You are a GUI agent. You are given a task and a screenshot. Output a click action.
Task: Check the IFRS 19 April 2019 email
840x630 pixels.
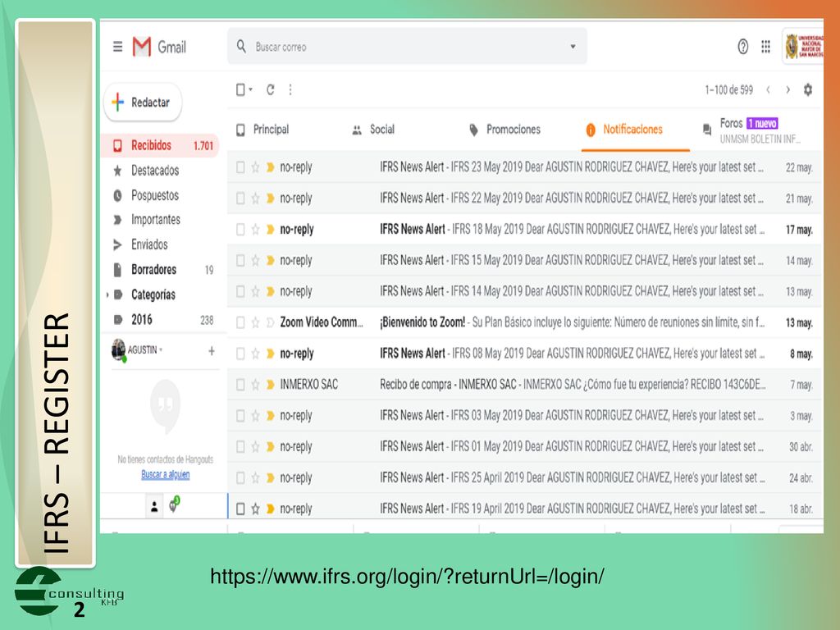click(x=240, y=509)
